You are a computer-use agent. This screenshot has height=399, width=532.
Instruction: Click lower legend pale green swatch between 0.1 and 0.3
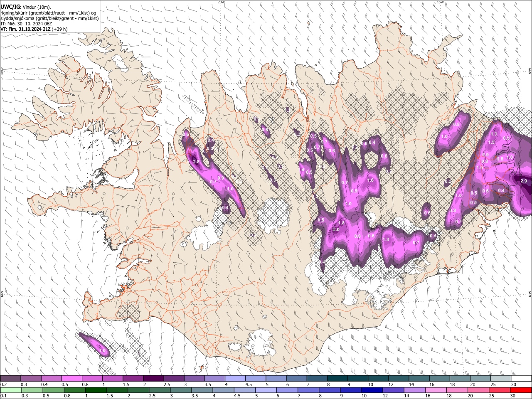tap(10, 390)
